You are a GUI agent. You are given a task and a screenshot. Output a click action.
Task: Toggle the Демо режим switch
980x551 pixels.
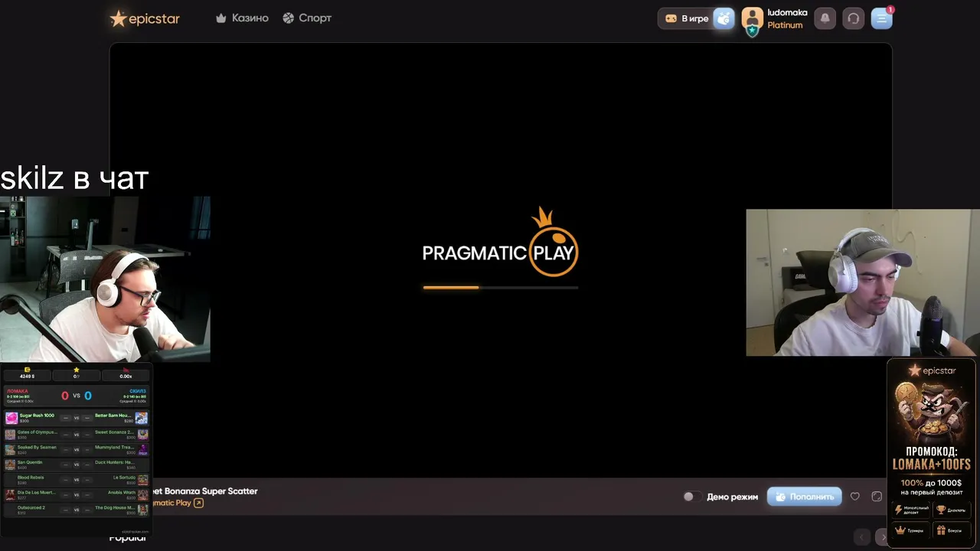pos(692,497)
